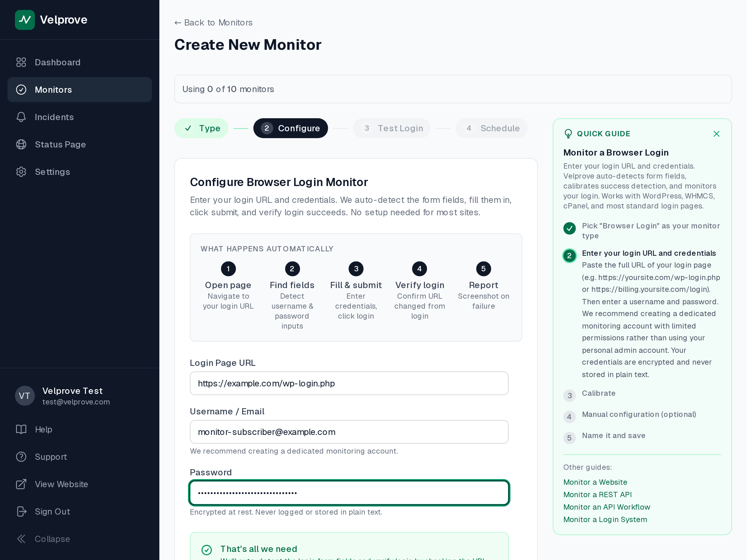Open Dashboard from sidebar grid icon
This screenshot has width=747, height=560.
point(21,62)
